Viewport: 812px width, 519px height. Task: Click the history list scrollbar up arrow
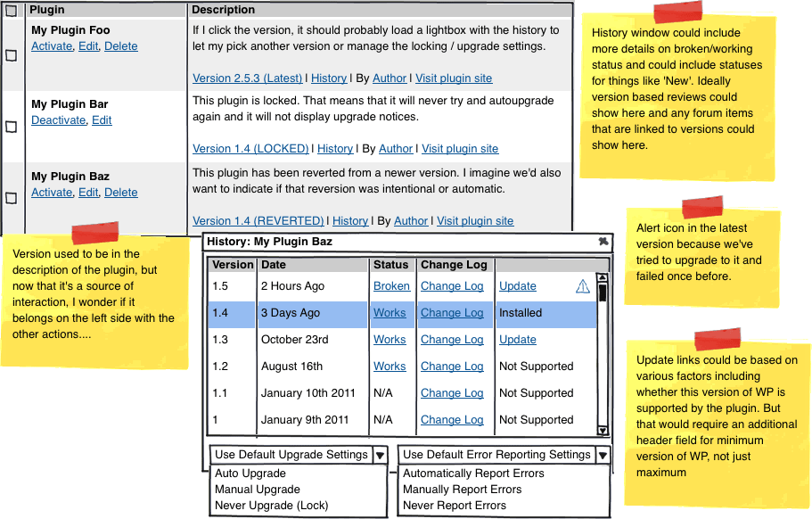coord(603,277)
